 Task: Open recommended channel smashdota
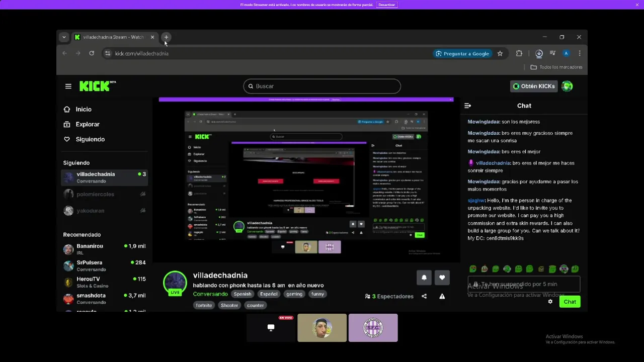tap(104, 299)
